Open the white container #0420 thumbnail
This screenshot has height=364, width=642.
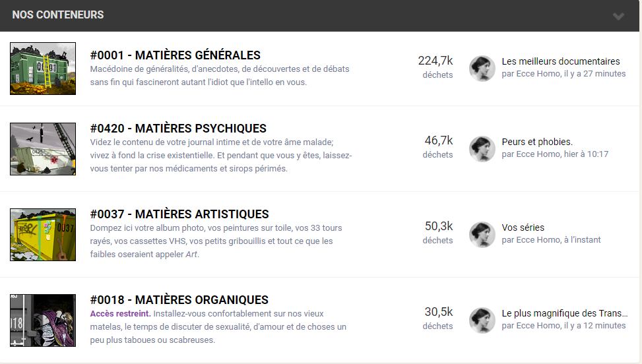(x=43, y=149)
